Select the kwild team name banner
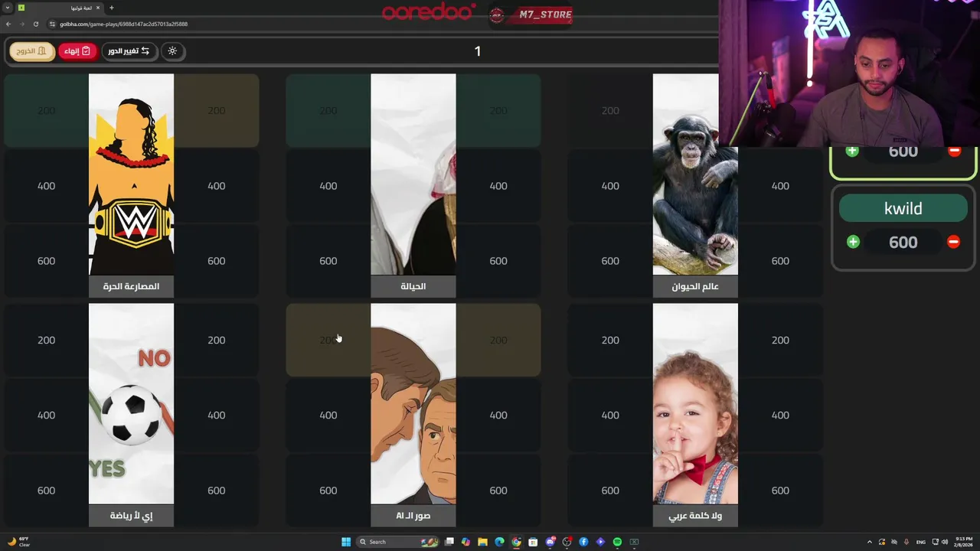980x551 pixels. (903, 208)
